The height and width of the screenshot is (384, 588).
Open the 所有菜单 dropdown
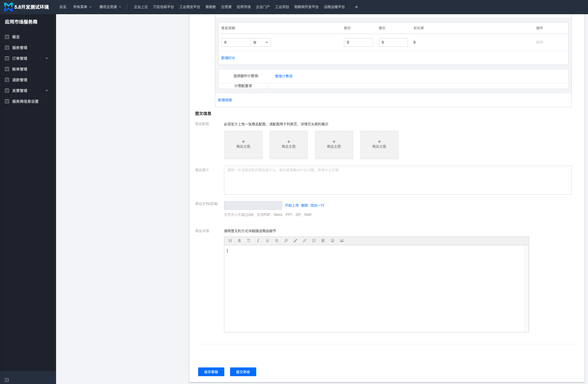(x=82, y=7)
